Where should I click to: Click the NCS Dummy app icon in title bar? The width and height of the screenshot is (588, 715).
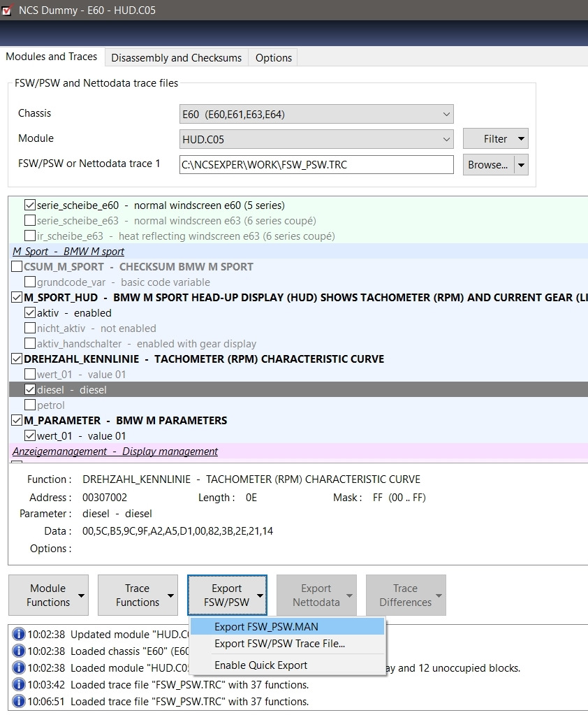(7, 10)
